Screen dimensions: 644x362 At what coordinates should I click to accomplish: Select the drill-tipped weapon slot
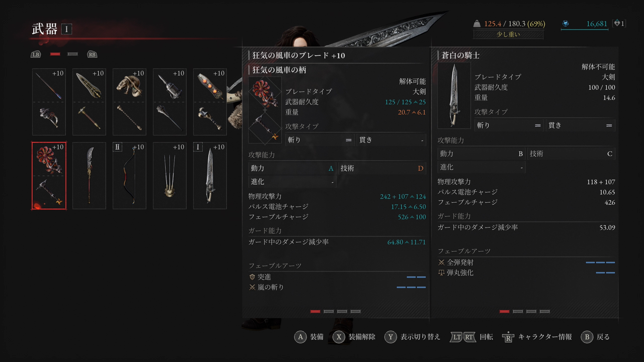point(170,102)
